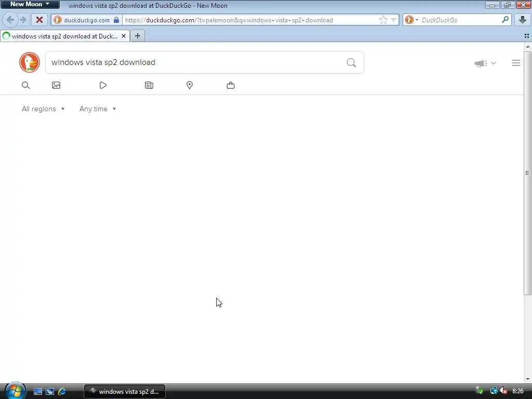Viewport: 532px width, 399px height.
Task: Close the windows vista sp2 download tab
Action: [124, 36]
